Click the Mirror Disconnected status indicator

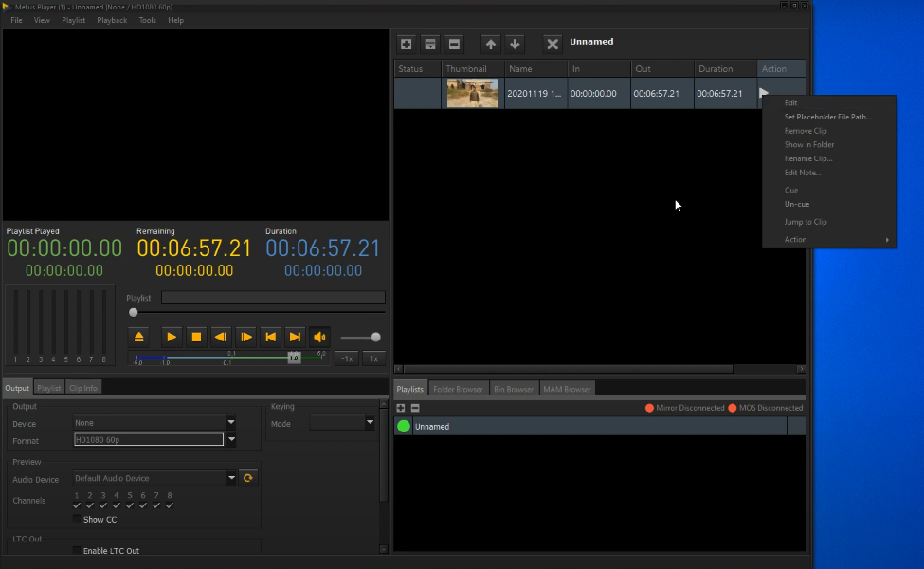coord(684,408)
